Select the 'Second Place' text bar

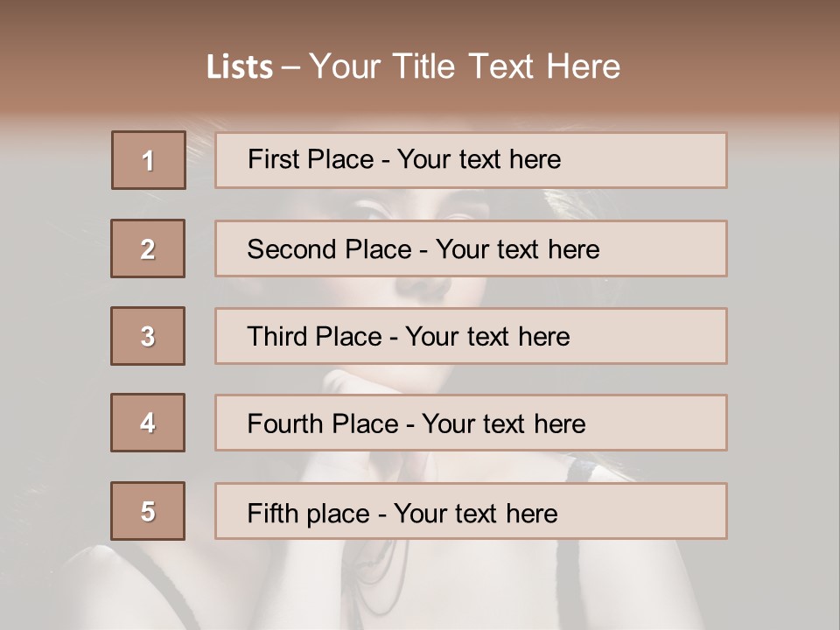tap(471, 248)
